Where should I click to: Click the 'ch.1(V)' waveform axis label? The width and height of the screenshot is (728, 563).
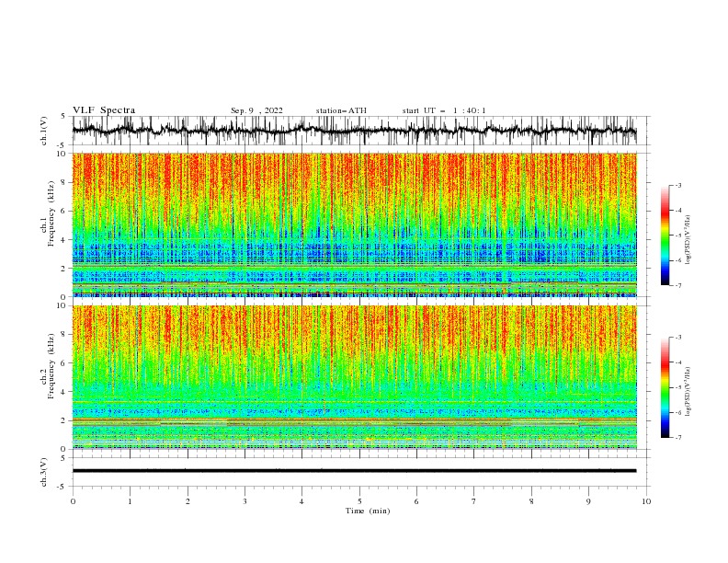(44, 131)
